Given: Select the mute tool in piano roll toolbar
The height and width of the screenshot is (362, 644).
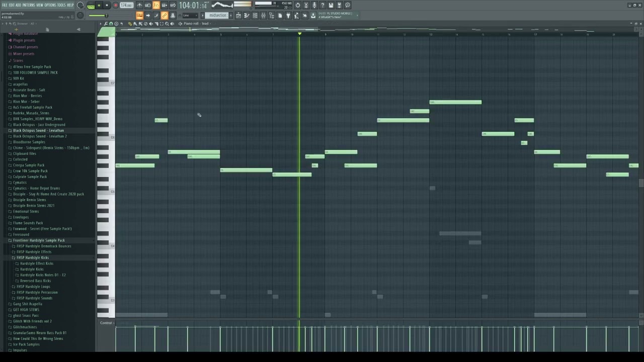Looking at the screenshot, I should (x=151, y=24).
